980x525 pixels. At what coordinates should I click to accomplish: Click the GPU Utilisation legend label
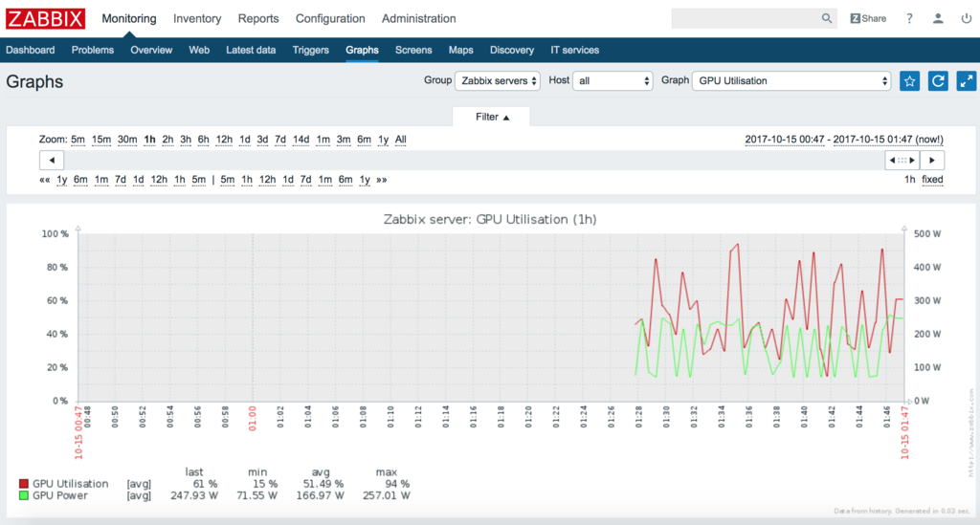70,484
